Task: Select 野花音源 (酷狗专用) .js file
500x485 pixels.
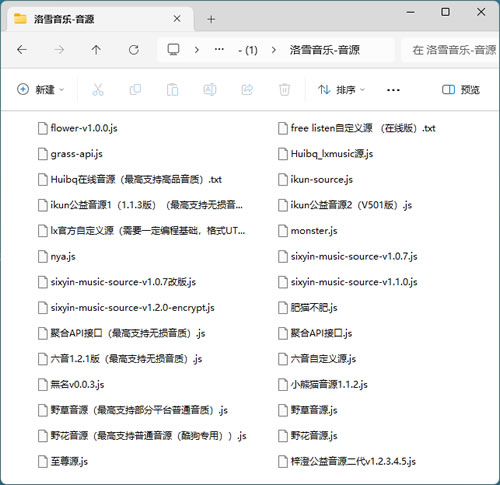Action: 142,436
